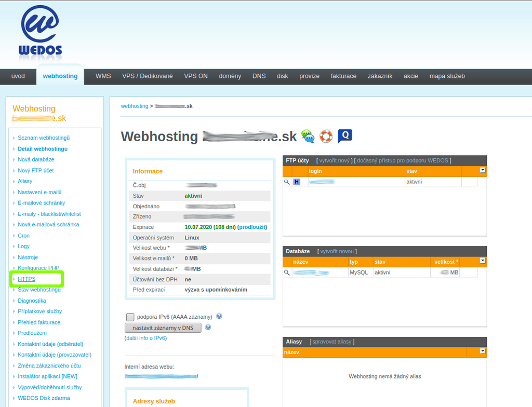Open Logy in the sidebar
This screenshot has width=532, height=407.
(x=24, y=246)
